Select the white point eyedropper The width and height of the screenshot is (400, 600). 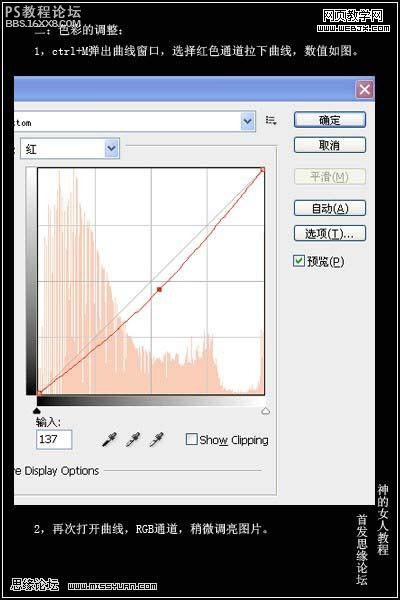pyautogui.click(x=157, y=440)
